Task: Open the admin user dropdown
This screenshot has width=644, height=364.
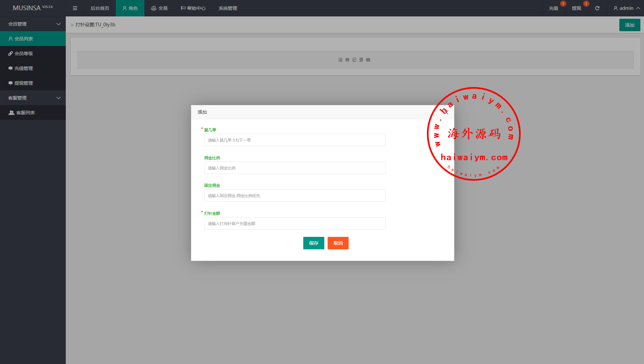Action: (626, 8)
